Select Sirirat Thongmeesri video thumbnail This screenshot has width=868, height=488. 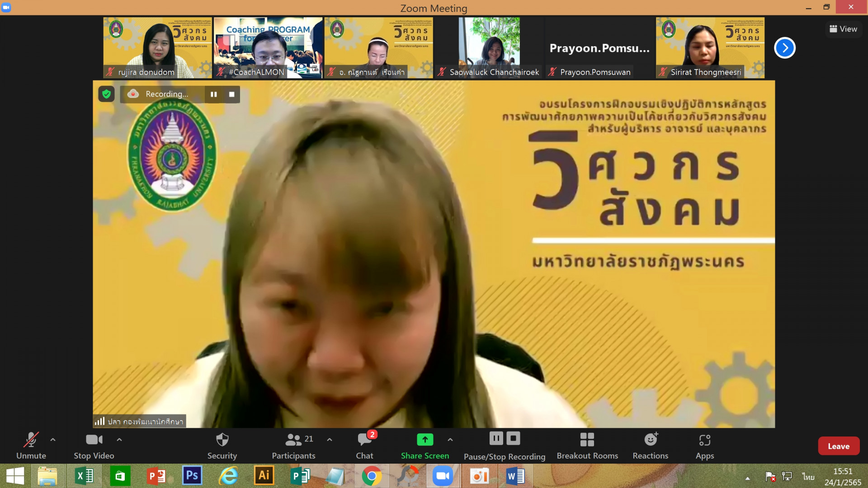[710, 48]
